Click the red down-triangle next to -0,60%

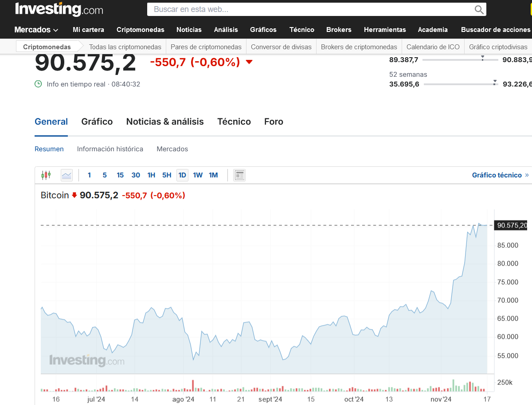click(249, 63)
